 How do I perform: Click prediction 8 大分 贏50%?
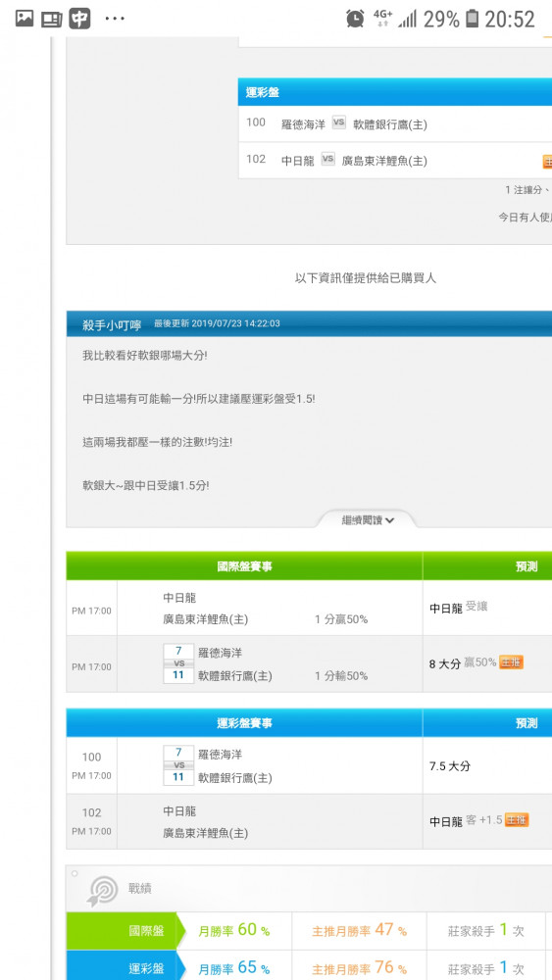(x=463, y=663)
